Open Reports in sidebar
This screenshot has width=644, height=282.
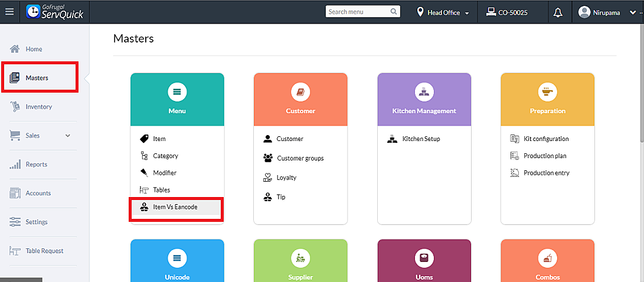coord(36,164)
